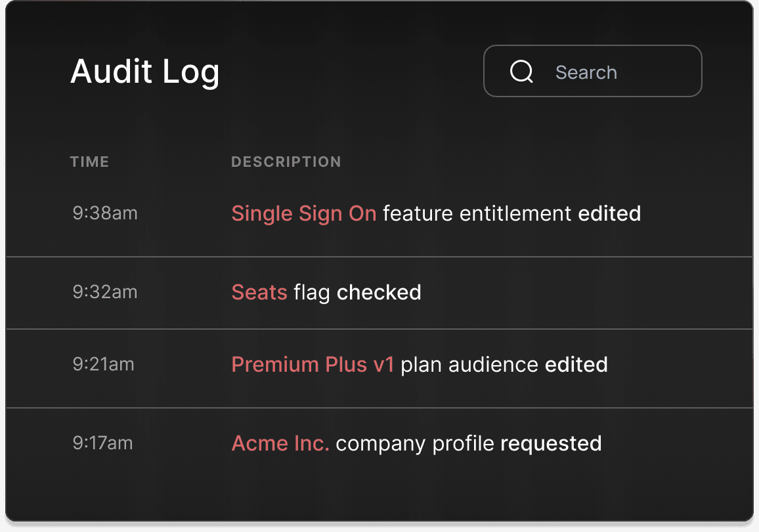Select the 9:21am timestamp
759x532 pixels.
[104, 365]
